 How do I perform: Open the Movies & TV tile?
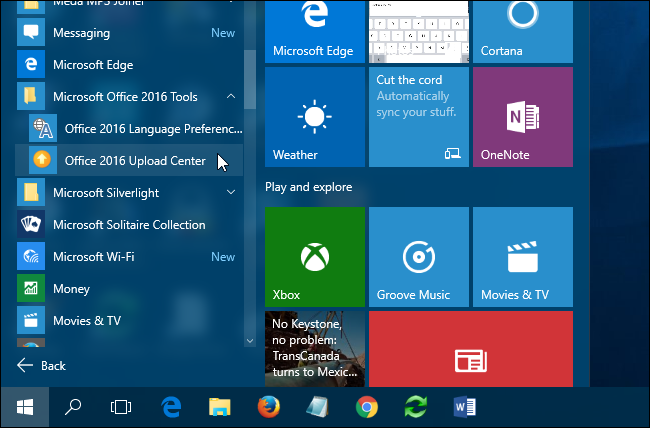click(x=523, y=257)
